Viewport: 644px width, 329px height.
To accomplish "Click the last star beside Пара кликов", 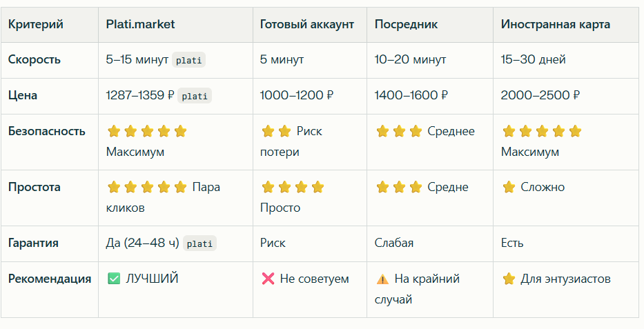I will tap(180, 187).
